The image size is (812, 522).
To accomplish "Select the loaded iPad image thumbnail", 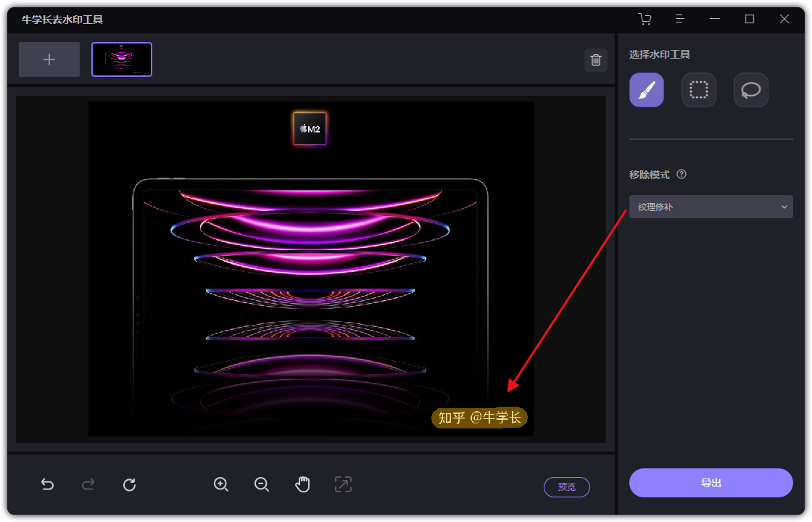I will 122,59.
